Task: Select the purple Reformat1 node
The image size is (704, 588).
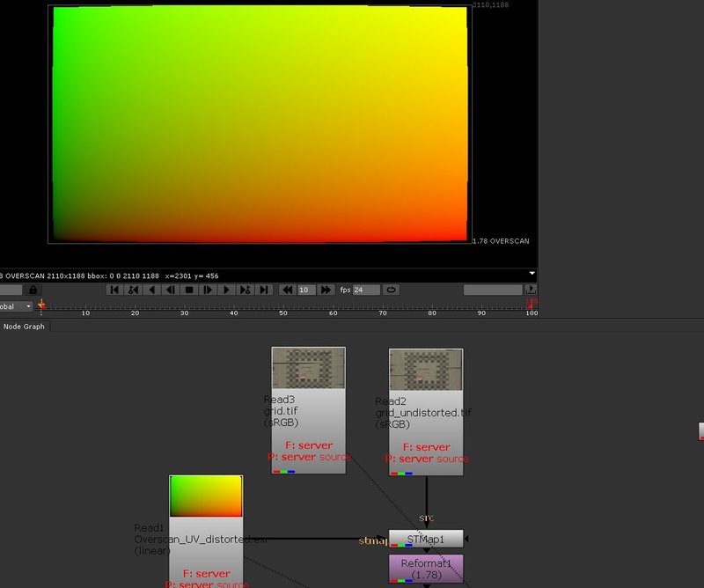Action: tap(426, 568)
